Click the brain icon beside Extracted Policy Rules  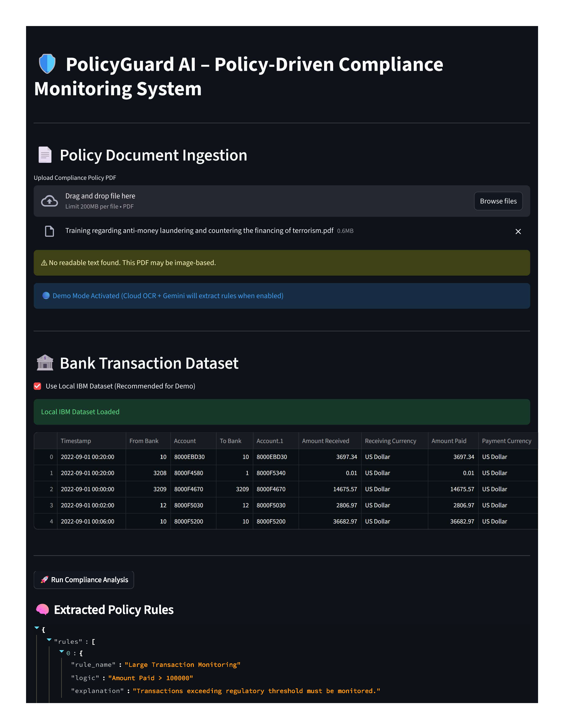pyautogui.click(x=42, y=609)
